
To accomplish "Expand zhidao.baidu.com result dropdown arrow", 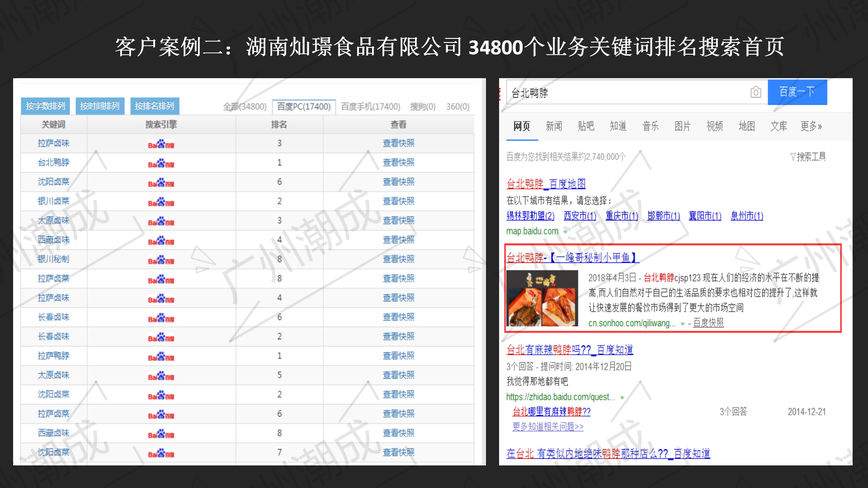I will coord(622,398).
